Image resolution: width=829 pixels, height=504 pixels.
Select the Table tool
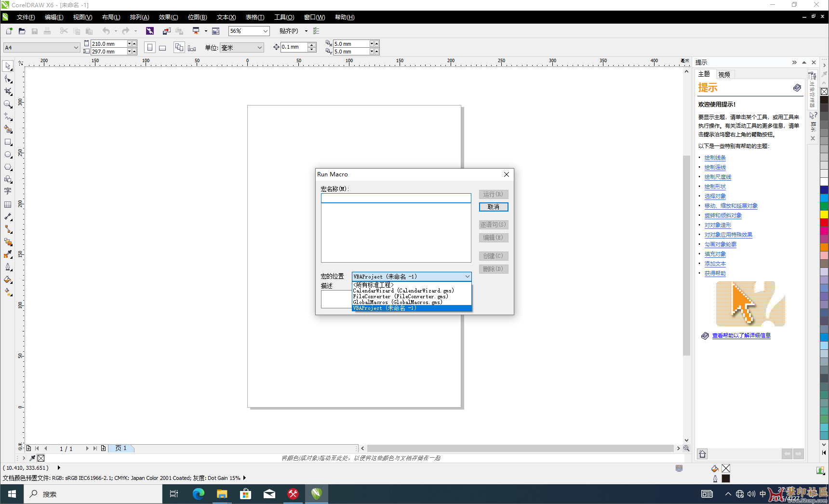[x=8, y=204]
